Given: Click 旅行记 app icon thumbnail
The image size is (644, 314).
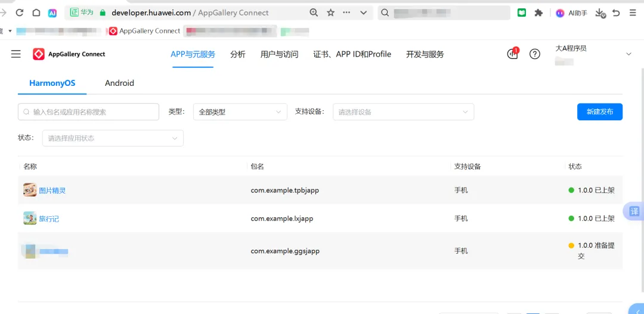Looking at the screenshot, I should pyautogui.click(x=30, y=218).
